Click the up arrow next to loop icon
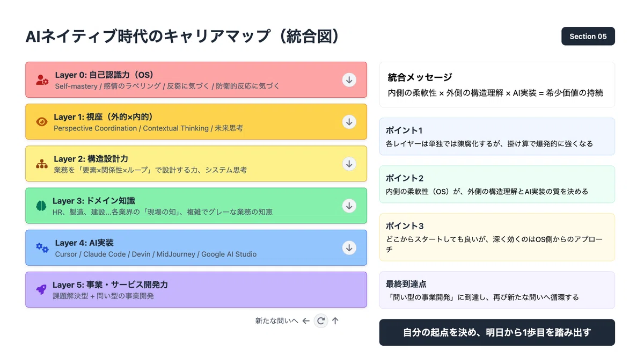This screenshot has width=644, height=357. [335, 321]
